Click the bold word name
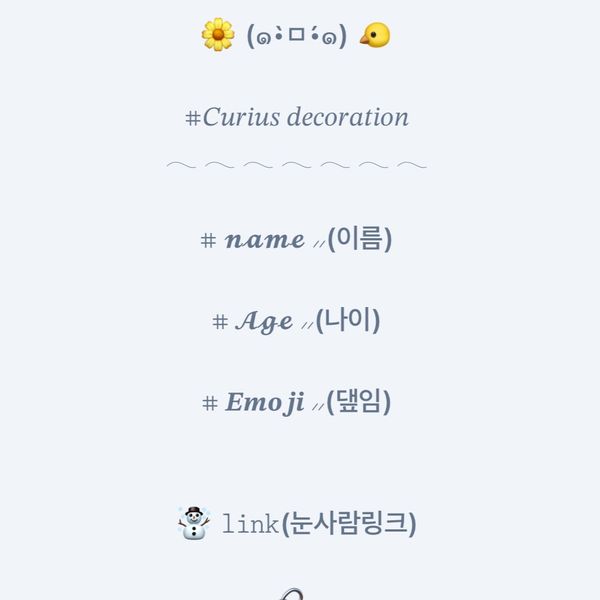Viewport: 600px width, 600px height. point(265,240)
